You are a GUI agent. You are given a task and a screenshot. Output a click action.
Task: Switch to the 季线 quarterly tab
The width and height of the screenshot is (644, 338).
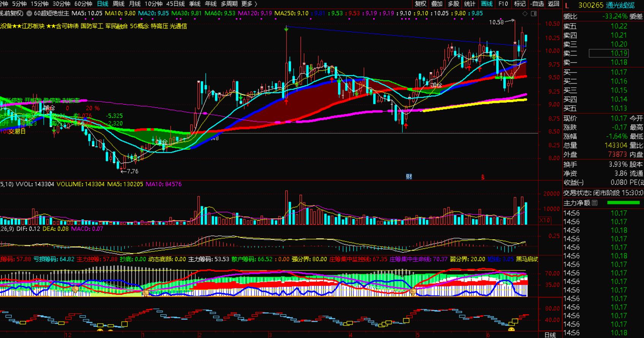pyautogui.click(x=195, y=4)
